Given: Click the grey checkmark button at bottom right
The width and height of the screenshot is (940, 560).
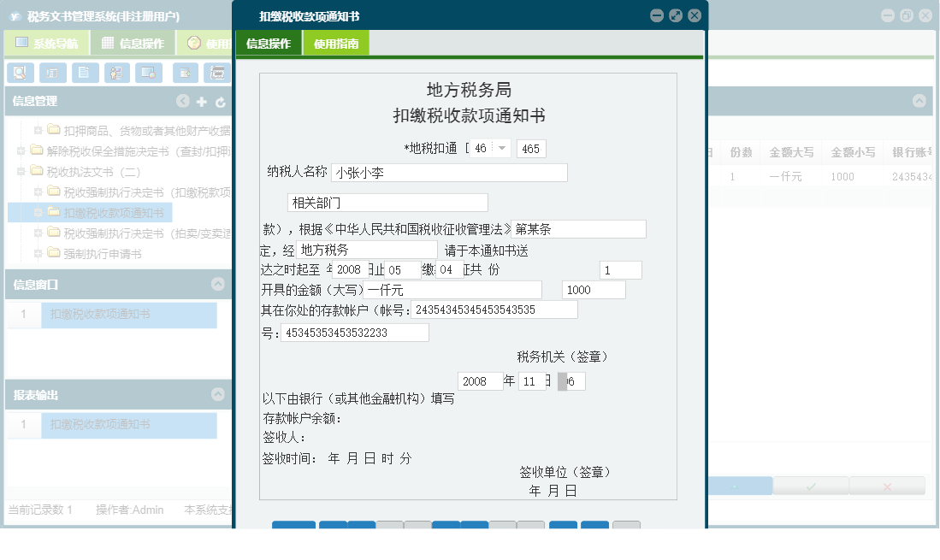Looking at the screenshot, I should (811, 486).
